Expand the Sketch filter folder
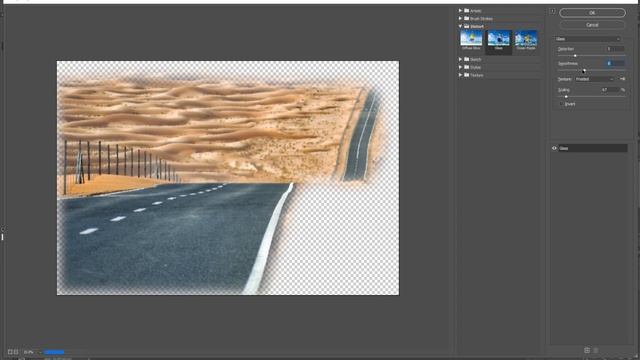 point(460,59)
